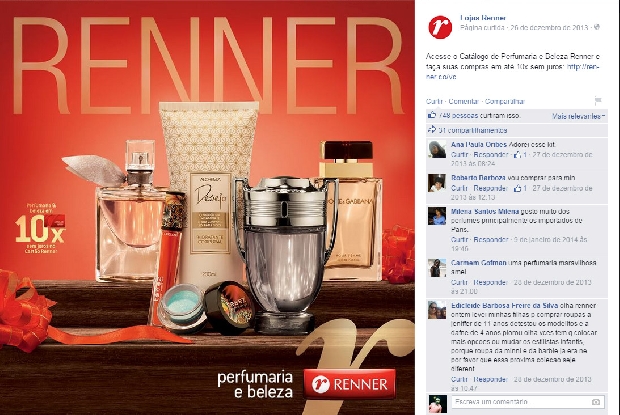Click the Lojas Renner round logo avatar
This screenshot has height=415, width=620.
point(440,27)
